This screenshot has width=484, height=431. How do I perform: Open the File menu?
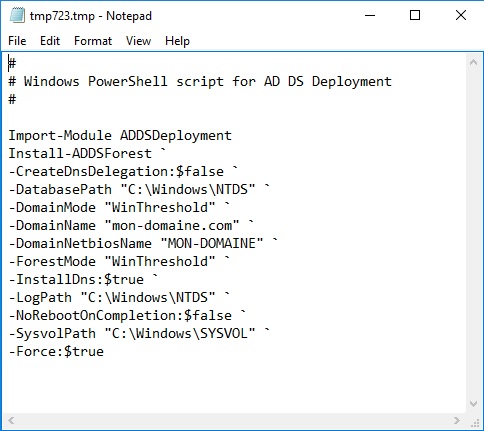pyautogui.click(x=17, y=41)
